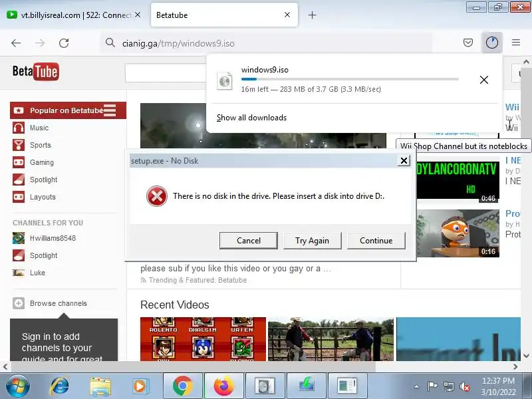Cancel the windows9.iso download with X
The width and height of the screenshot is (532, 399).
484,80
